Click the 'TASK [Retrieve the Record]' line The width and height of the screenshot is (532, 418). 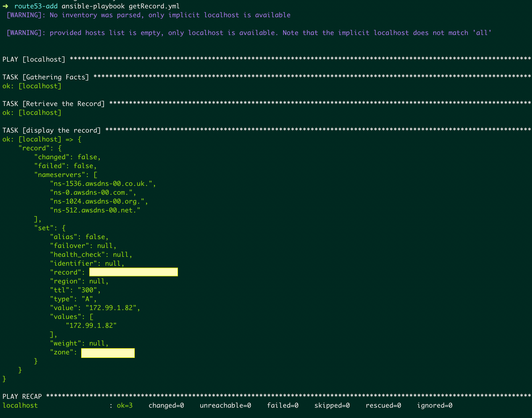pos(266,104)
